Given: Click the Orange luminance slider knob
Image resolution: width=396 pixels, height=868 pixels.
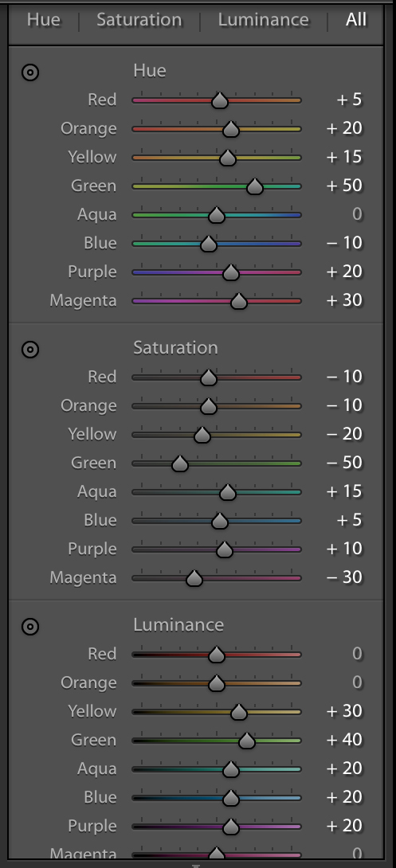Looking at the screenshot, I should (217, 683).
